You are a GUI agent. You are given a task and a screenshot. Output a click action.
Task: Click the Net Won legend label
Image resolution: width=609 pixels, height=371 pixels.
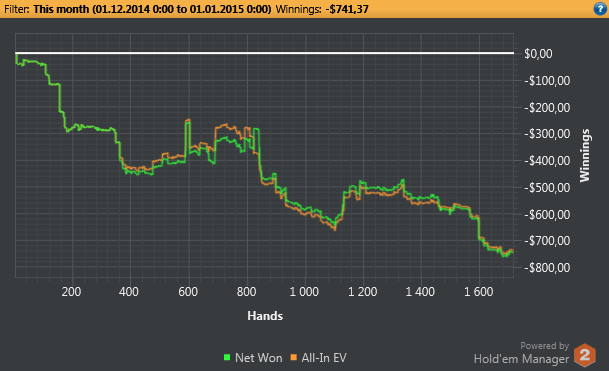(x=259, y=358)
